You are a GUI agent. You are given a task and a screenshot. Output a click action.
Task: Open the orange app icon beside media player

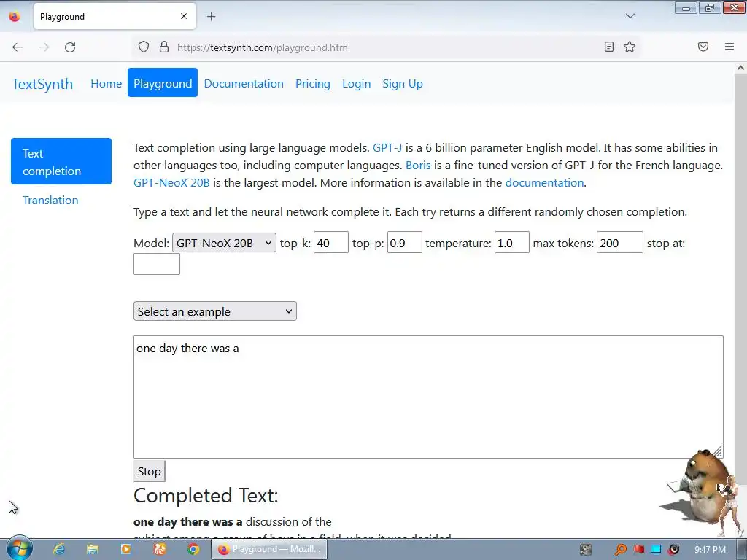(x=160, y=549)
